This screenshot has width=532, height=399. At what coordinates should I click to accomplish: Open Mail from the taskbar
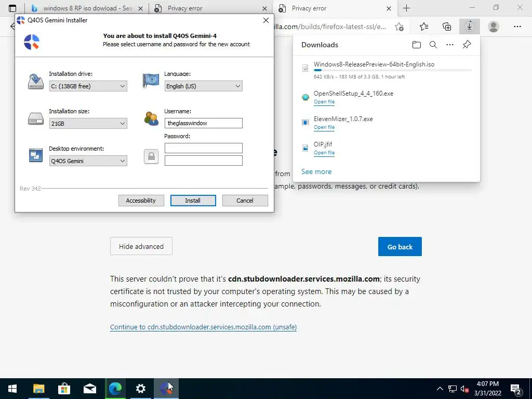[x=89, y=389]
